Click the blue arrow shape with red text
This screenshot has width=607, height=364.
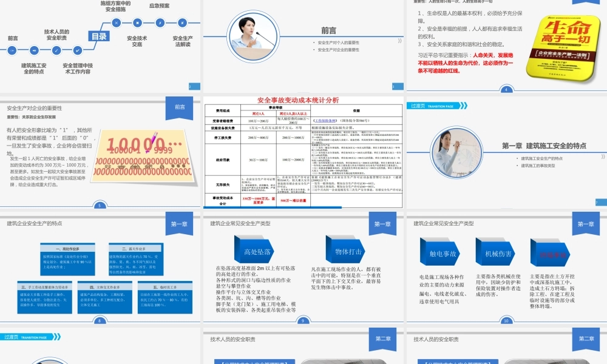click(550, 254)
